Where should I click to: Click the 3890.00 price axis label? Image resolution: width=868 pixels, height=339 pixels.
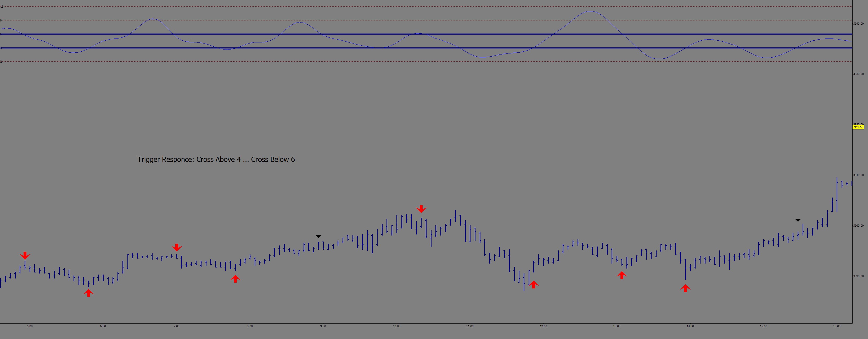click(858, 276)
